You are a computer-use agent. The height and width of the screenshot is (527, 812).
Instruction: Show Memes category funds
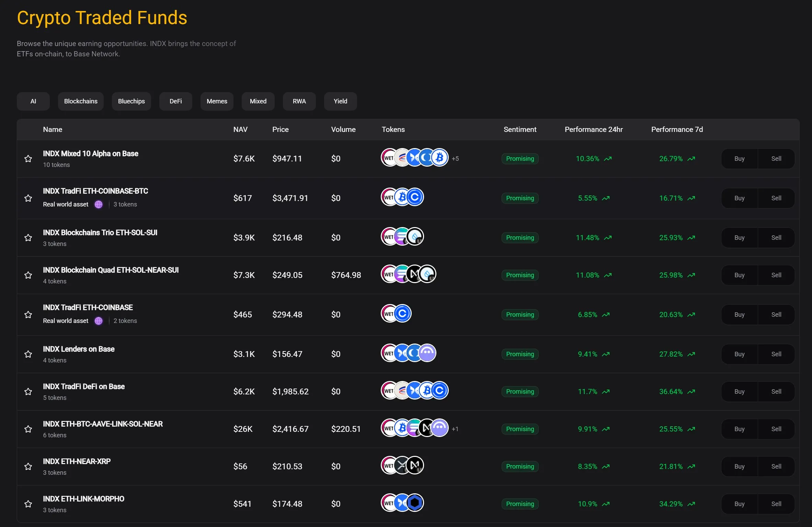tap(217, 101)
